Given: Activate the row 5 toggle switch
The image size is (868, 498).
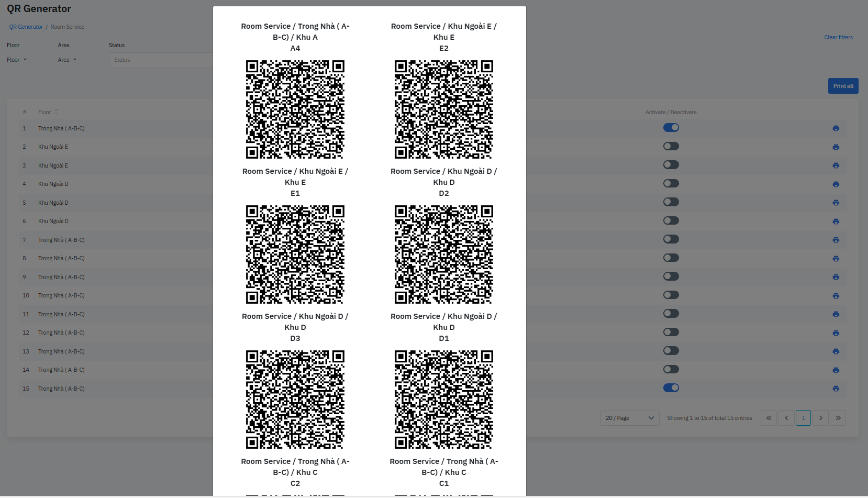Looking at the screenshot, I should [x=671, y=202].
